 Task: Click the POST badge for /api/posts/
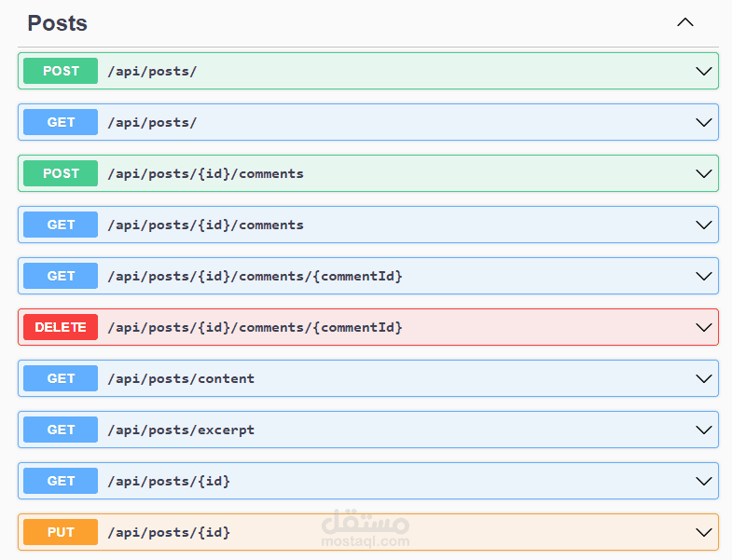[61, 71]
